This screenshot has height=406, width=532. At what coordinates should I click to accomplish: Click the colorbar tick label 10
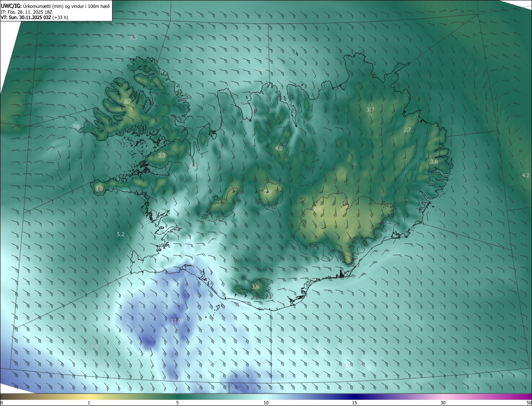266,403
